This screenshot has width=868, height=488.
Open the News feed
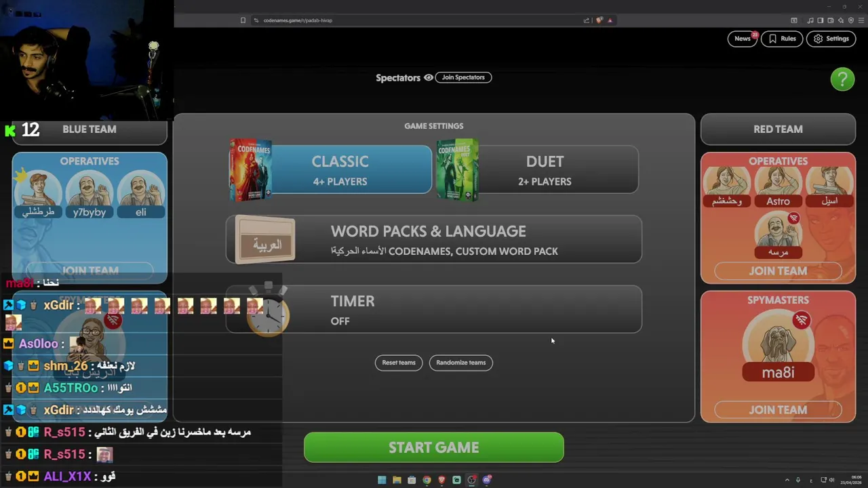tap(743, 39)
